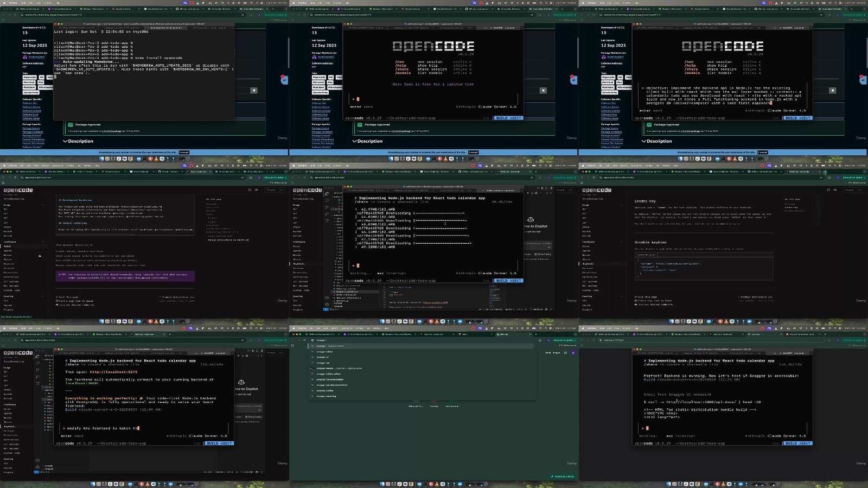
Task: Click VS Code Search icon in center screenshot
Action: click(x=327, y=200)
